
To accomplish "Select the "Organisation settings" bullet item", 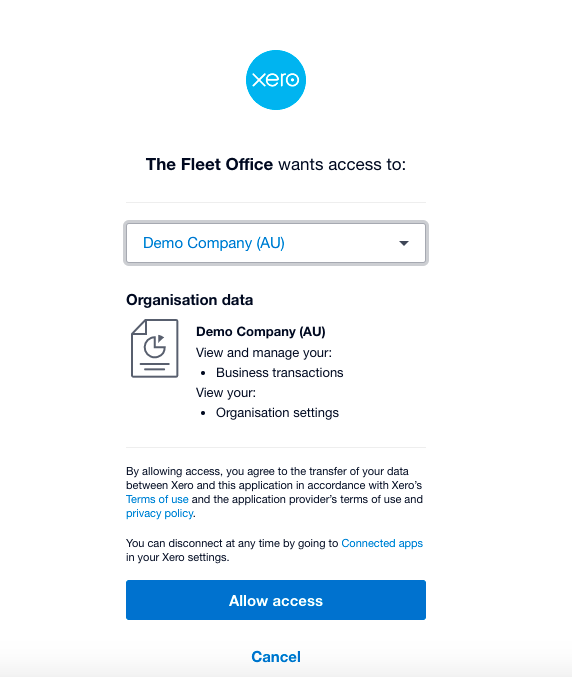I will click(x=277, y=413).
